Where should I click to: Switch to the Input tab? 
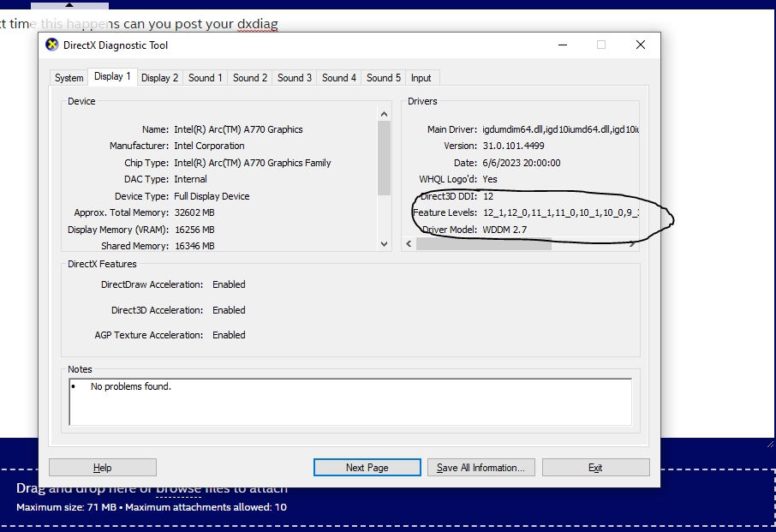[x=421, y=77]
